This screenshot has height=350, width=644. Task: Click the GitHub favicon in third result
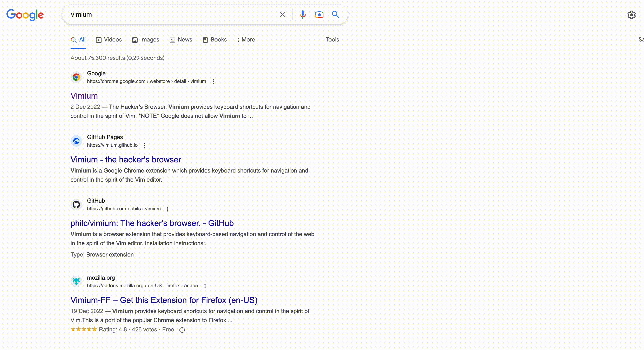coord(76,205)
